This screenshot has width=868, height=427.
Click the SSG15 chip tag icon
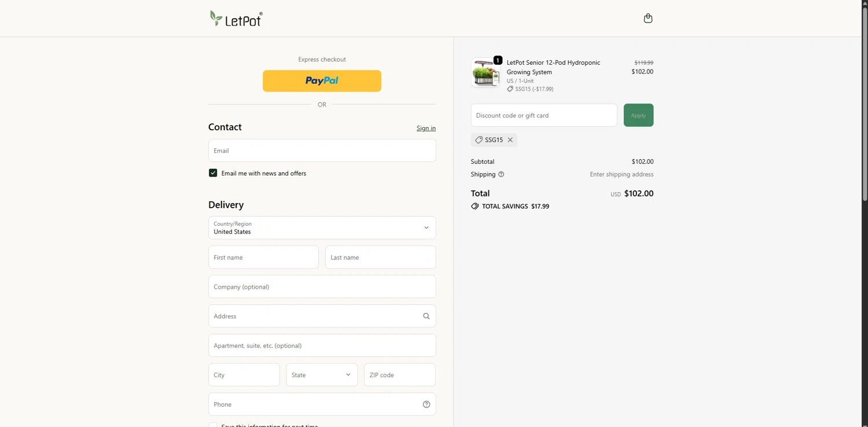point(479,140)
